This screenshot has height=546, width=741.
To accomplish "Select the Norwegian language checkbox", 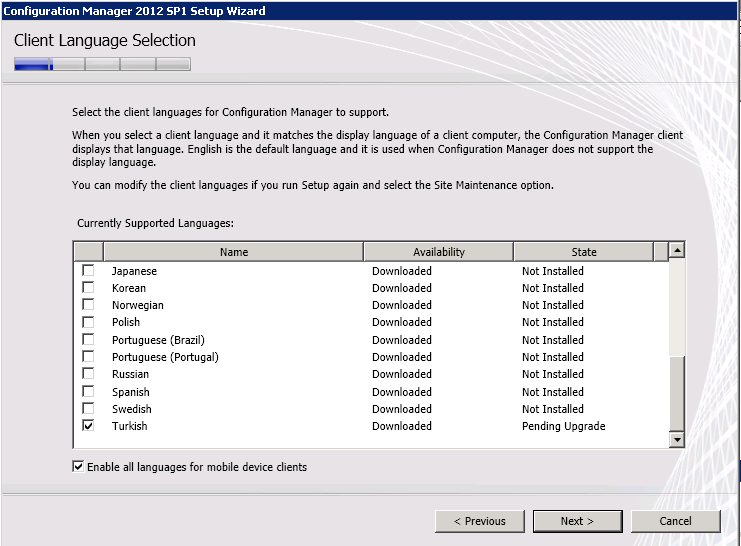I will tap(89, 305).
